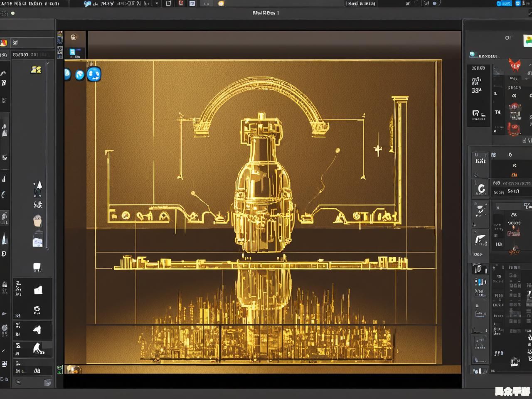532x399 pixels.
Task: Toggle the small light dot below the title bar
Action: point(13,13)
